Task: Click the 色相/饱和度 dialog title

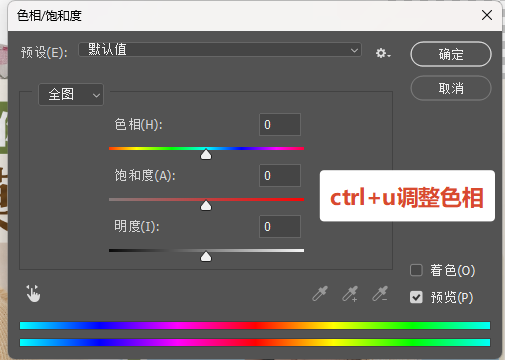Action: [x=49, y=16]
